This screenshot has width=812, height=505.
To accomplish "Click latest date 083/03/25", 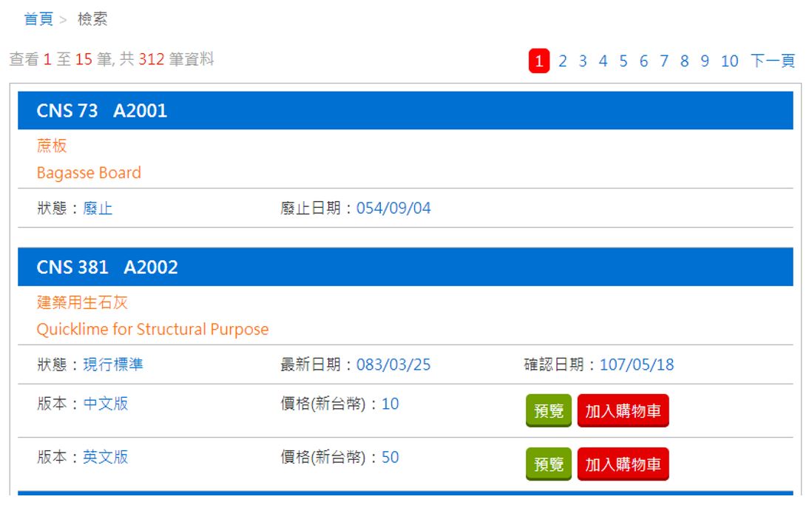I will pyautogui.click(x=393, y=365).
